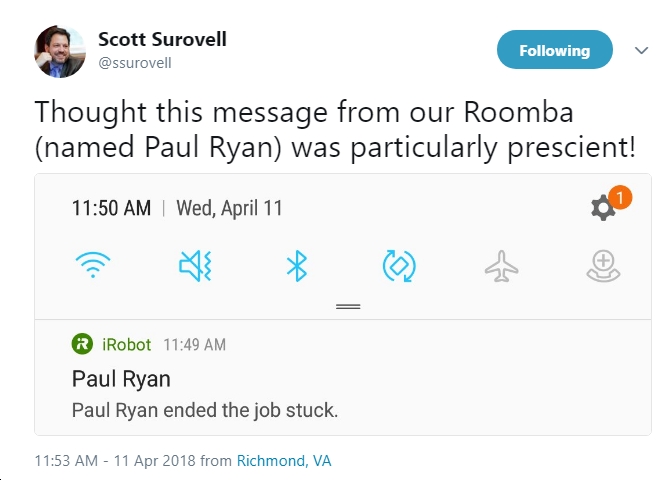Open the Richmond, VA location link
671x480 pixels.
[284, 461]
